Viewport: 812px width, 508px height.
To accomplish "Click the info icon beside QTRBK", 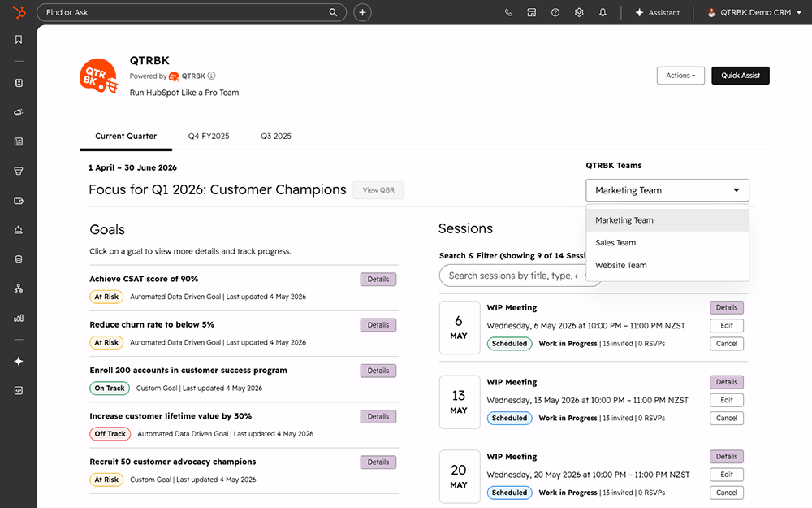I will click(x=211, y=76).
